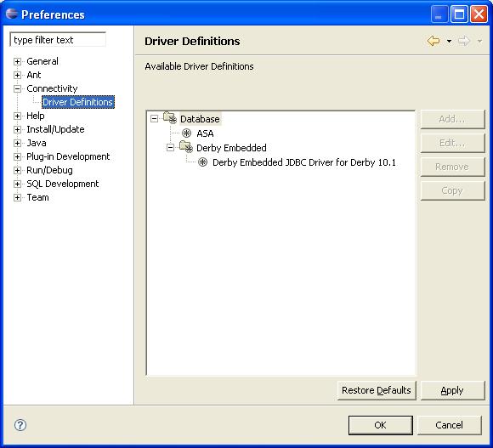Expand the Java preferences node
The height and width of the screenshot is (448, 493).
[17, 143]
